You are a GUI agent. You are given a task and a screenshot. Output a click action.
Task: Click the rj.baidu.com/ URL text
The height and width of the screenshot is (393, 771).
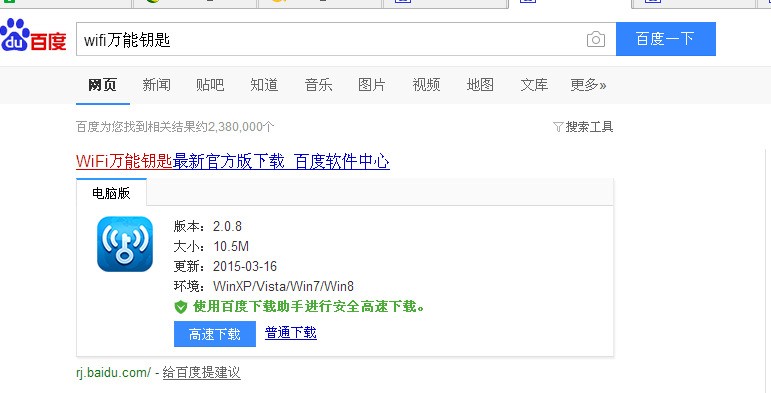[x=114, y=372]
